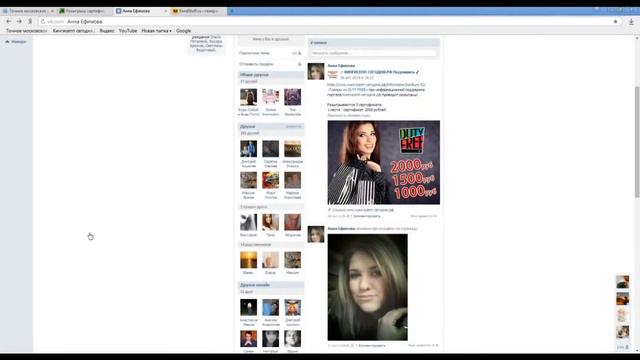This screenshot has width=640, height=360.
Task: Reload the page using the refresh icon
Action: click(x=43, y=21)
